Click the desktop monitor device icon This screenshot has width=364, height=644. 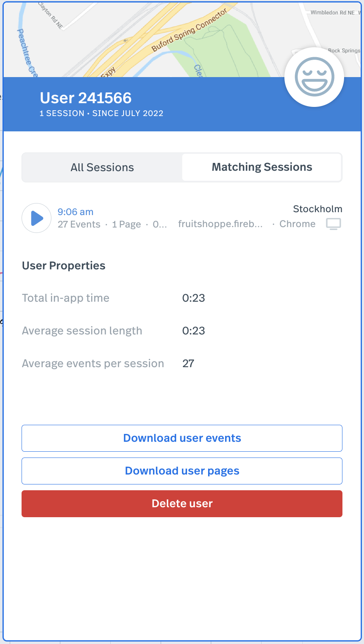[333, 224]
